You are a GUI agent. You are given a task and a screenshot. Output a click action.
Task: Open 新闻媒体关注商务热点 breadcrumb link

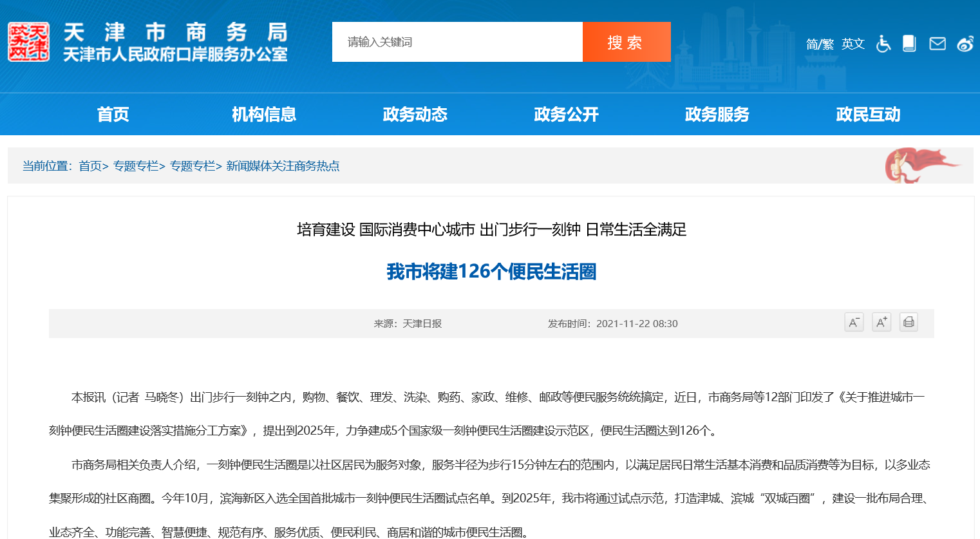pyautogui.click(x=283, y=166)
